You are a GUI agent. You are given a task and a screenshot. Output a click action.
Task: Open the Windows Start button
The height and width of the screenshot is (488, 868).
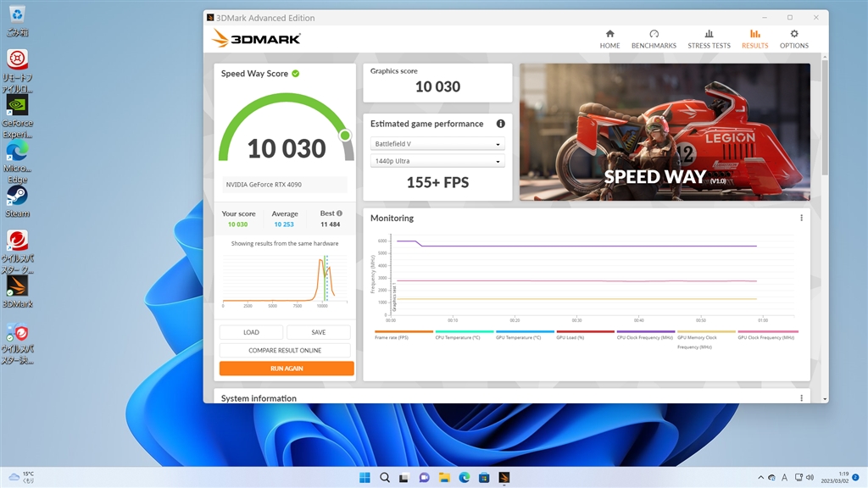(364, 478)
